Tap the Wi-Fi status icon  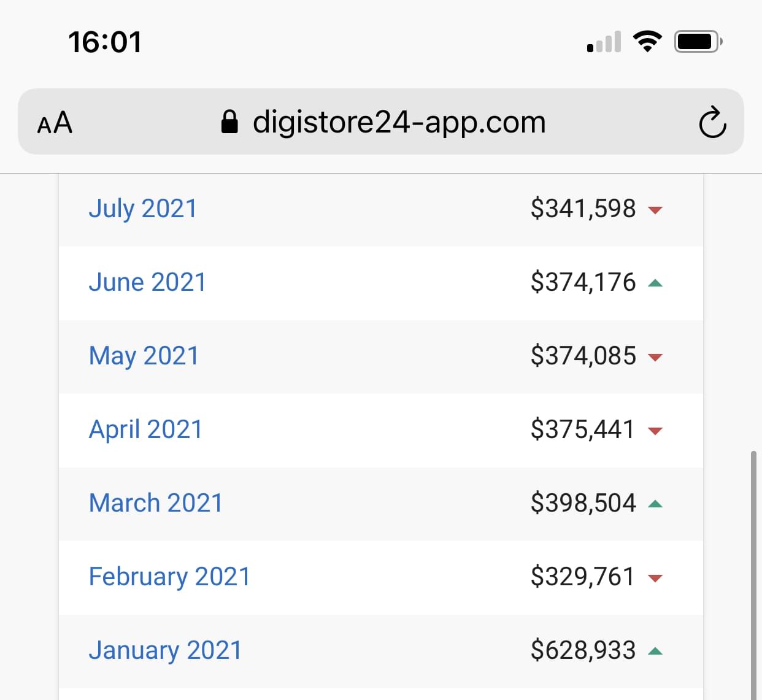click(647, 42)
